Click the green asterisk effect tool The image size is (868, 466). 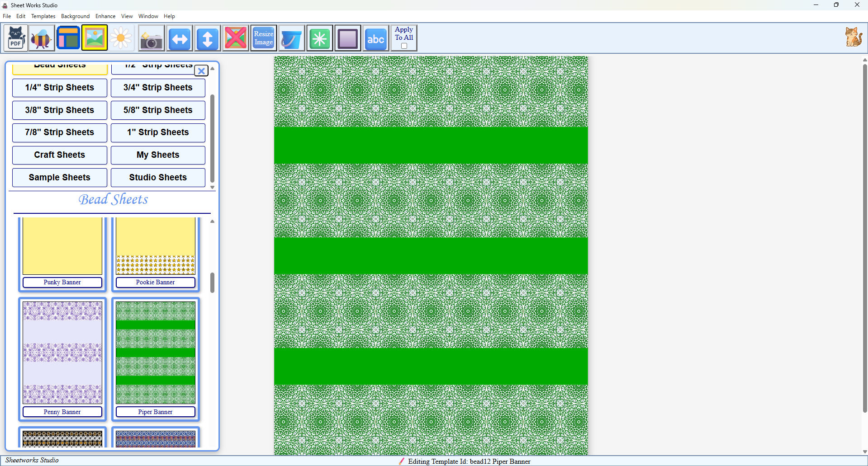(x=320, y=38)
